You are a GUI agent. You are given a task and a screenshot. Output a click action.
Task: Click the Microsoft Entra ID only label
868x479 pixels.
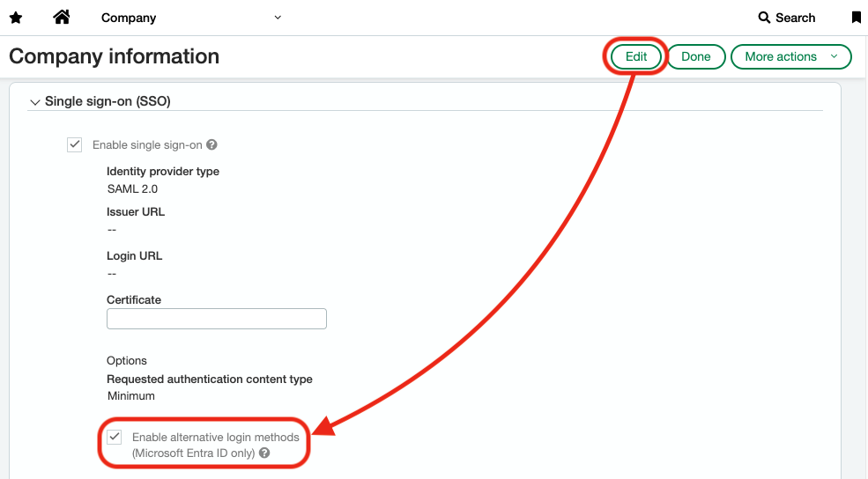[x=194, y=453]
